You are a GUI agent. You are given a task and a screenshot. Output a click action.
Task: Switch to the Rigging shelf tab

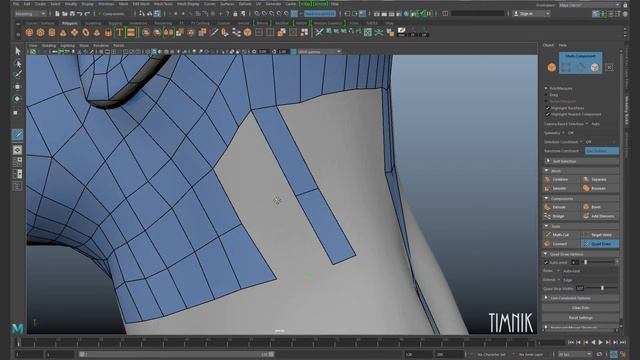pyautogui.click(x=115, y=23)
